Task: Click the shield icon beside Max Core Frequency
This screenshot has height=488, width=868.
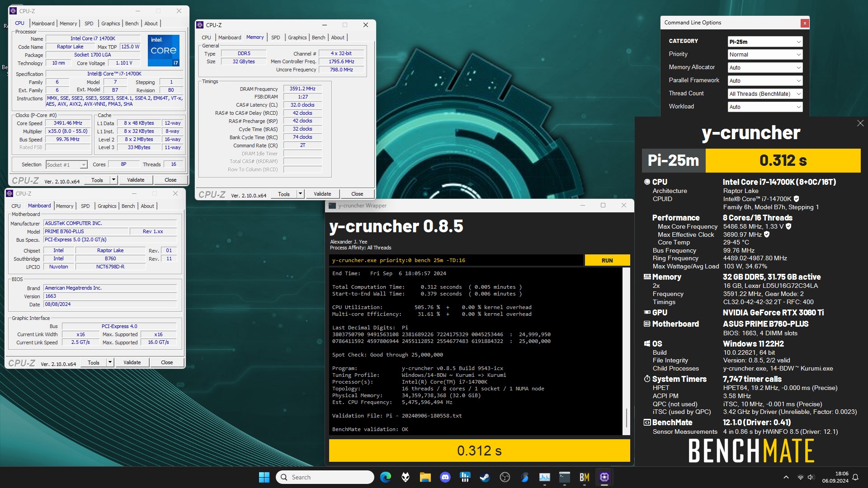Action: (788, 226)
